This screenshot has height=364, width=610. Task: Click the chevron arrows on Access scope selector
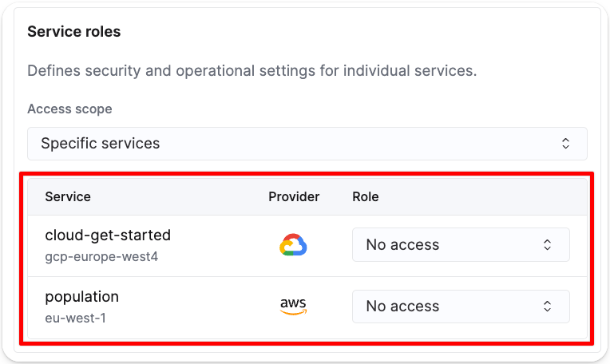(565, 144)
